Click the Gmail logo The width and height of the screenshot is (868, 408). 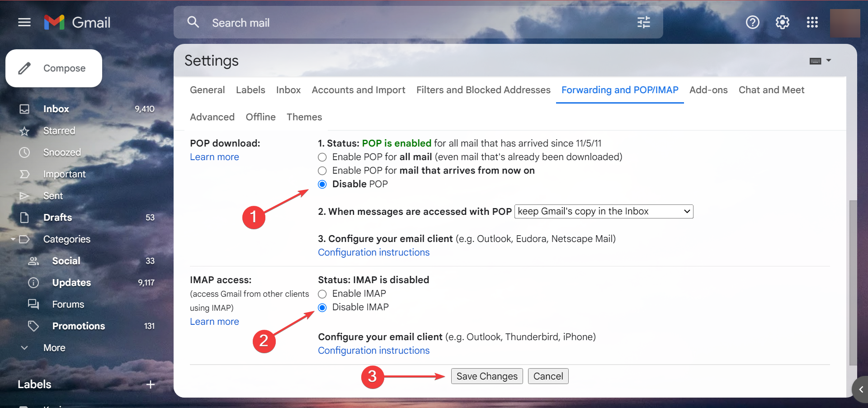pos(77,22)
